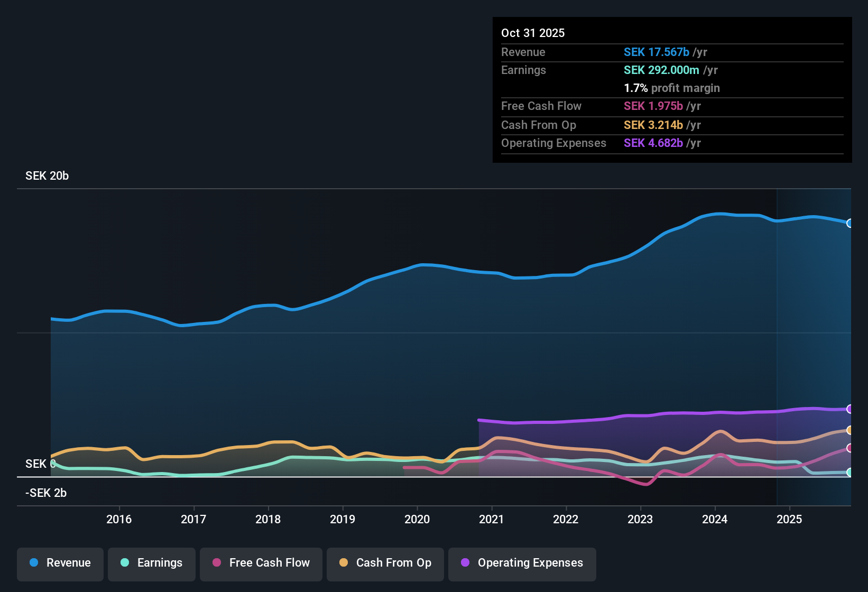Click the blue Revenue legend dot
This screenshot has width=868, height=592.
tap(34, 563)
